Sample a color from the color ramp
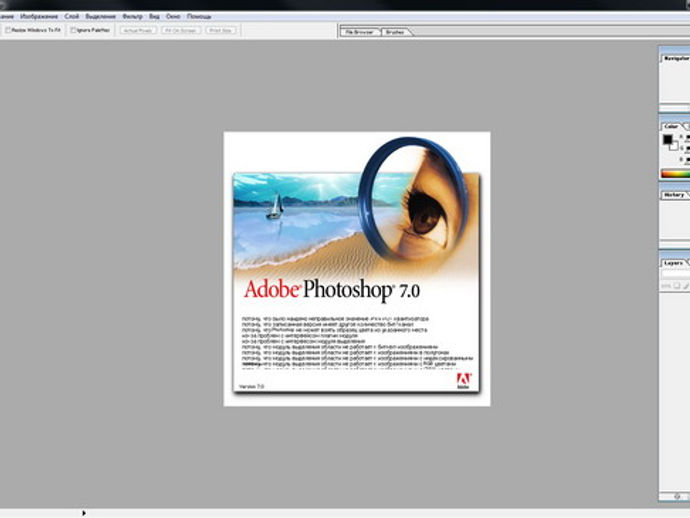Viewport: 690px width, 518px height. tap(675, 174)
